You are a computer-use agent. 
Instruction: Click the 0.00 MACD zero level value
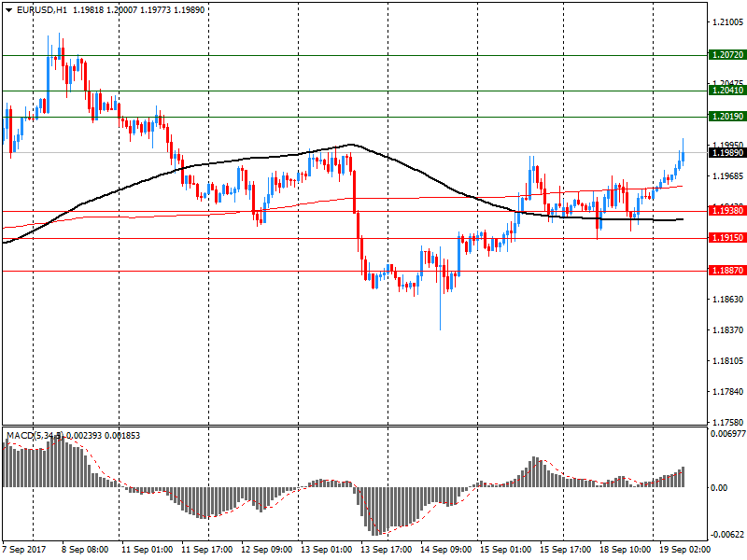point(719,487)
